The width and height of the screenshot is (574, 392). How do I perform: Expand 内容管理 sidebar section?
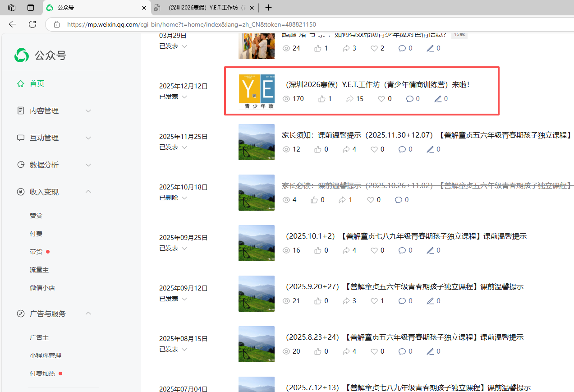point(88,111)
